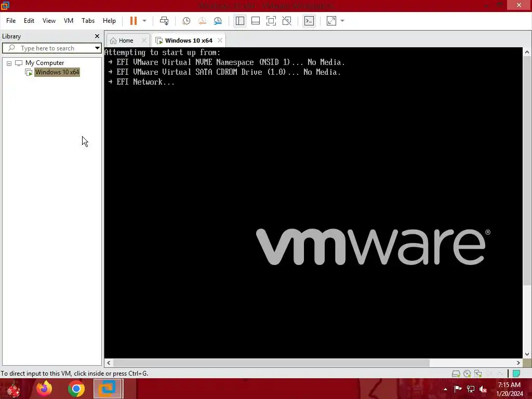532x399 pixels.
Task: Pause the VM with the orange suspend button
Action: [134, 21]
